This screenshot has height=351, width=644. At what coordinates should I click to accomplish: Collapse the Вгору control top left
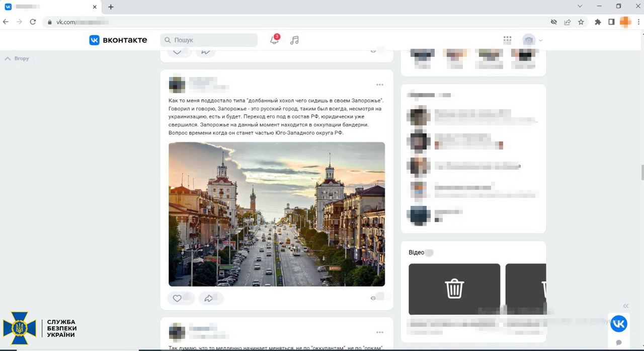point(17,58)
